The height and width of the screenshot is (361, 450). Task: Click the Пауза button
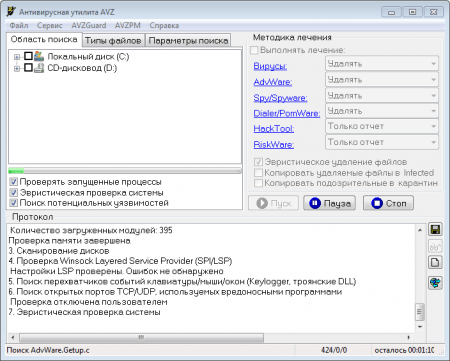click(329, 203)
